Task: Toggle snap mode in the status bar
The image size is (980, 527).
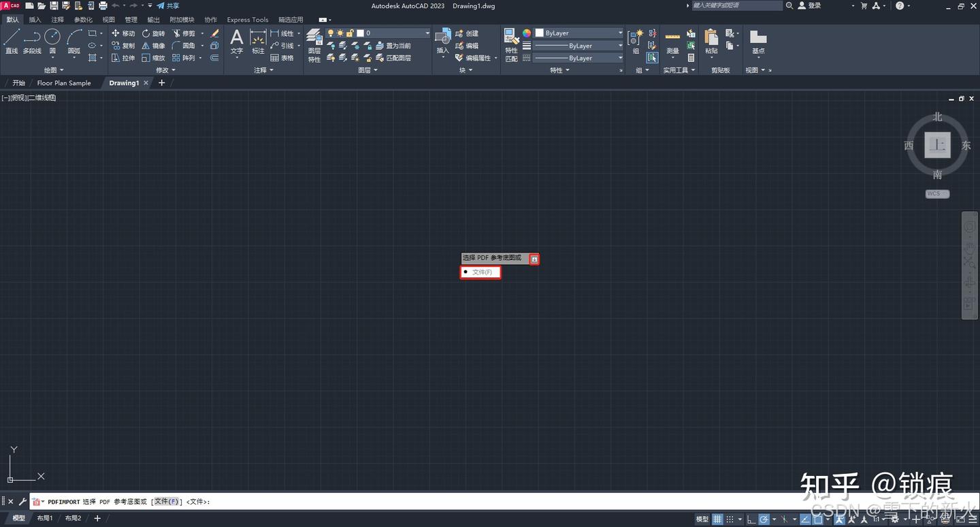Action: (x=730, y=518)
